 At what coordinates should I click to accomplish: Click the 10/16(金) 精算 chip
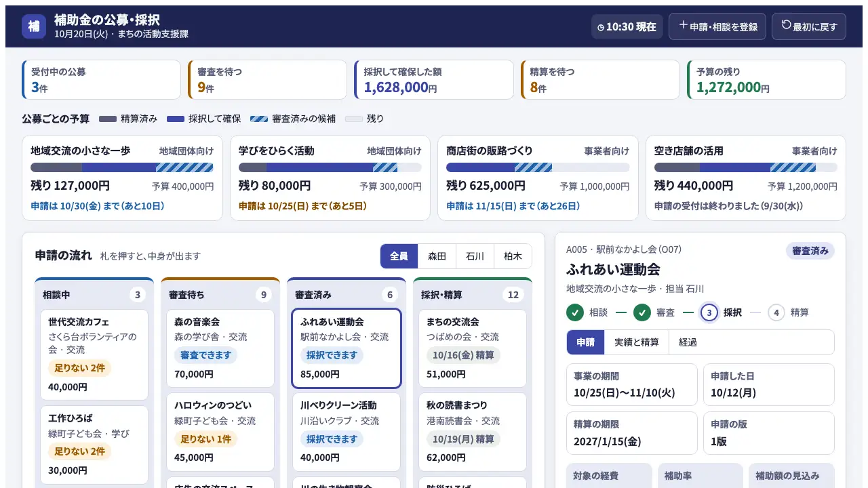click(463, 355)
